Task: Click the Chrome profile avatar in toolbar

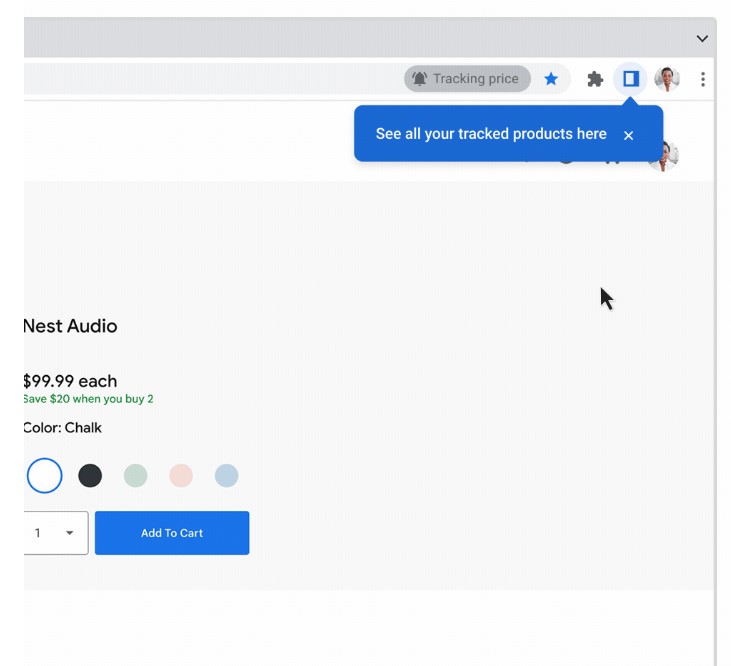Action: [667, 79]
